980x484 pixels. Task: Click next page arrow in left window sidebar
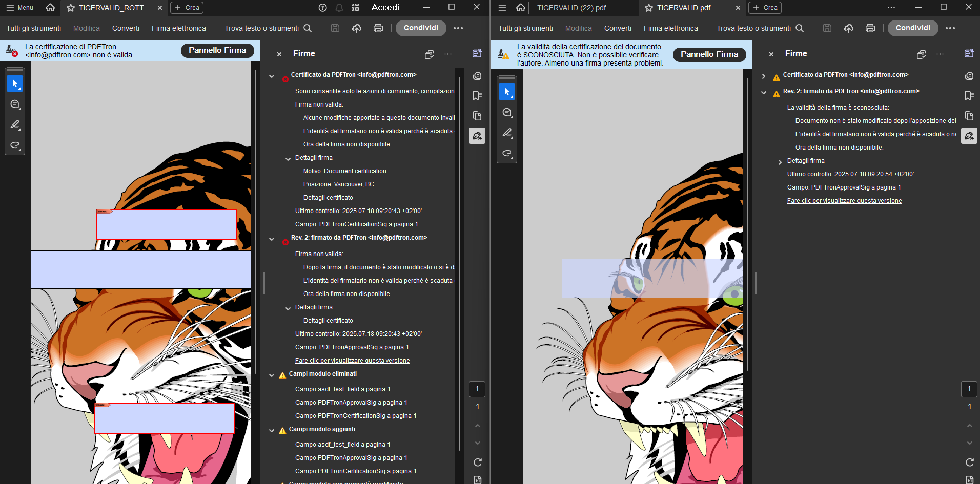coord(477,443)
